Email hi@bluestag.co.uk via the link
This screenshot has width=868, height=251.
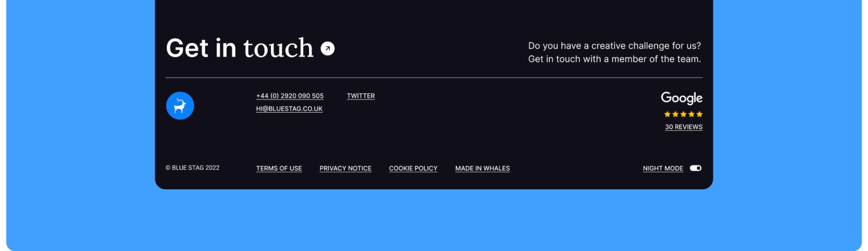tap(289, 109)
